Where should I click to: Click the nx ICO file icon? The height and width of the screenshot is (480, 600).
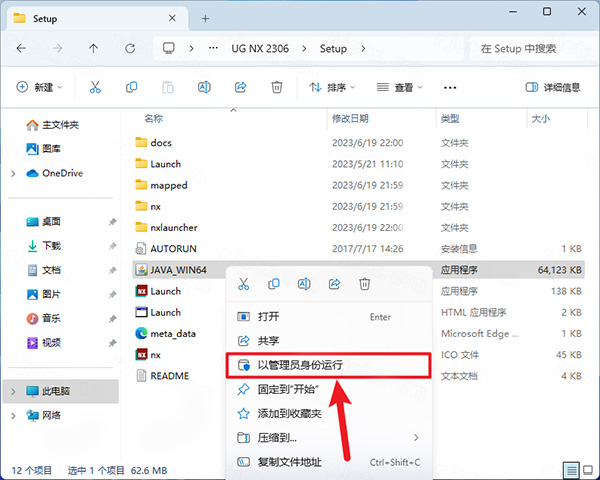point(141,354)
